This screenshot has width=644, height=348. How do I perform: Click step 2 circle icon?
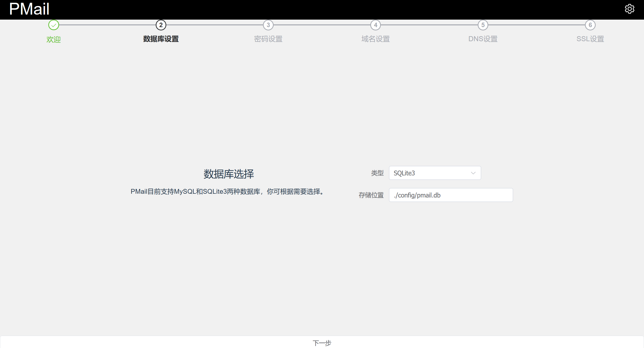(x=161, y=25)
